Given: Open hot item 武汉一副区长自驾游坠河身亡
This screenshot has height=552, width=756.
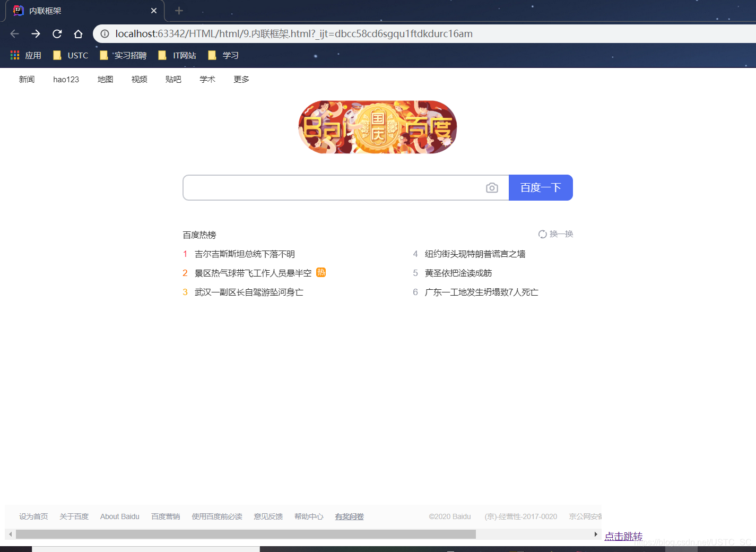Looking at the screenshot, I should coord(249,292).
